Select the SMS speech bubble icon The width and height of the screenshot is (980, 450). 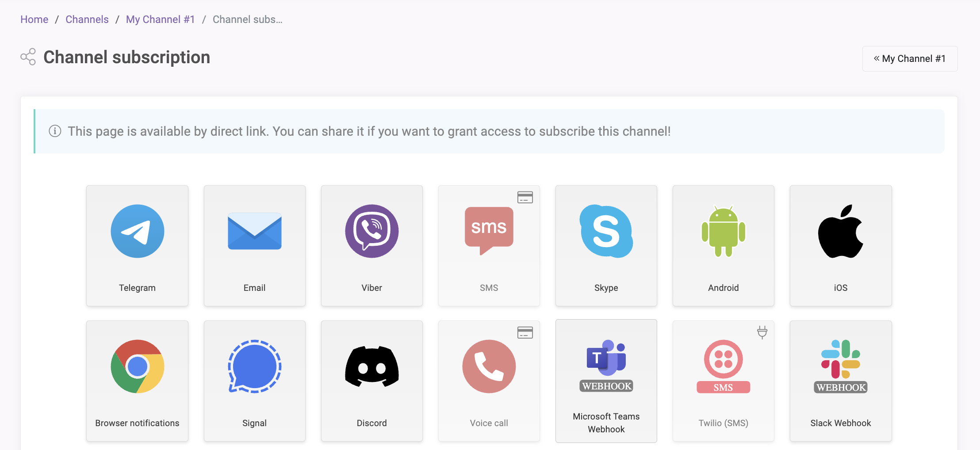(x=489, y=231)
